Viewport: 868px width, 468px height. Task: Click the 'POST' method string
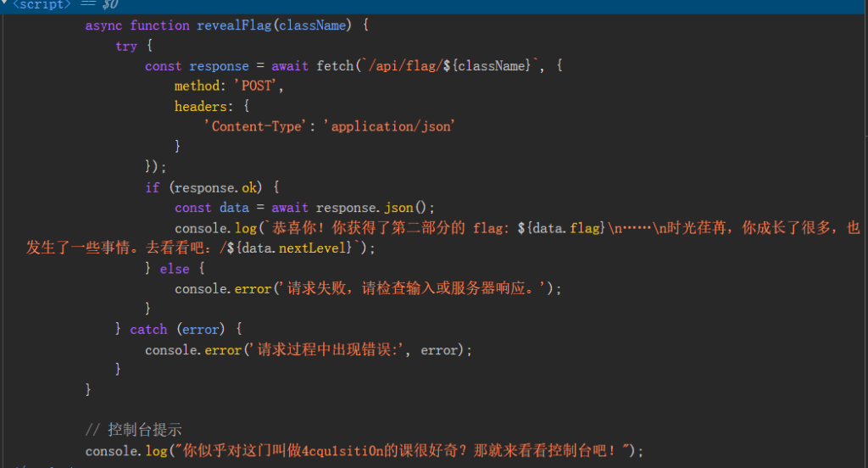click(x=258, y=86)
